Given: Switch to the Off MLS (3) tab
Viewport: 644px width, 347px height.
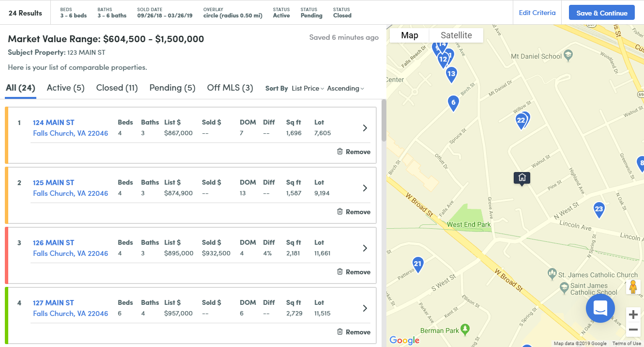Looking at the screenshot, I should click(230, 88).
